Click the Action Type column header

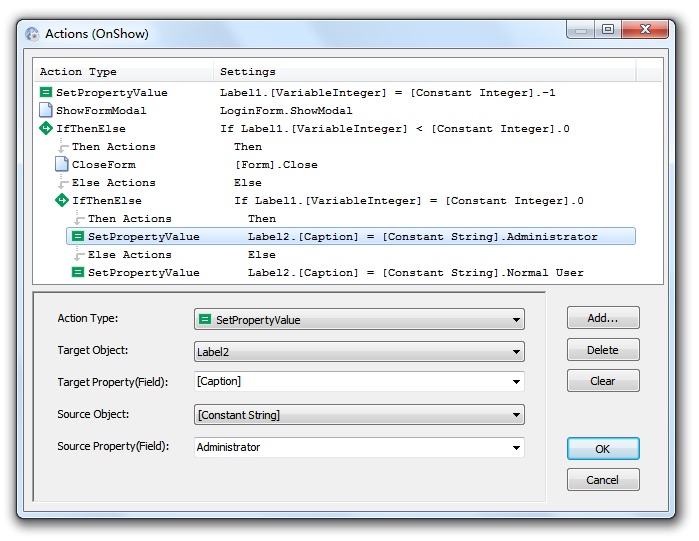[x=123, y=71]
